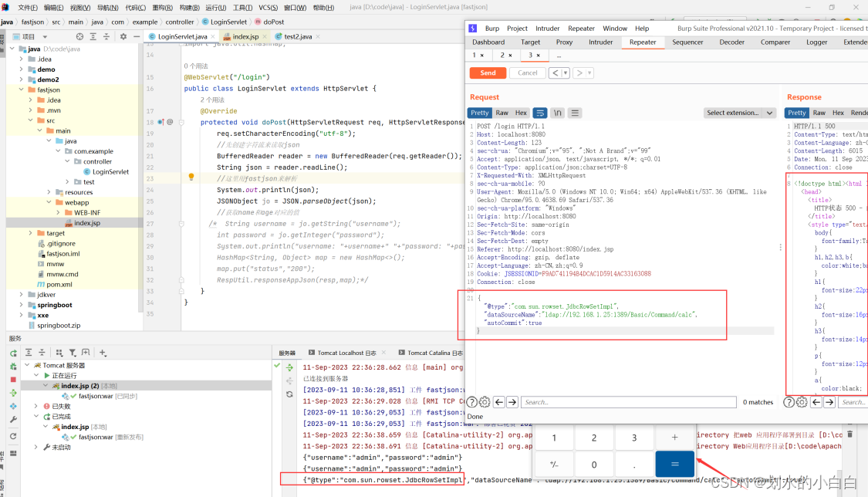
Task: Open the project panel settings gear
Action: tap(123, 36)
